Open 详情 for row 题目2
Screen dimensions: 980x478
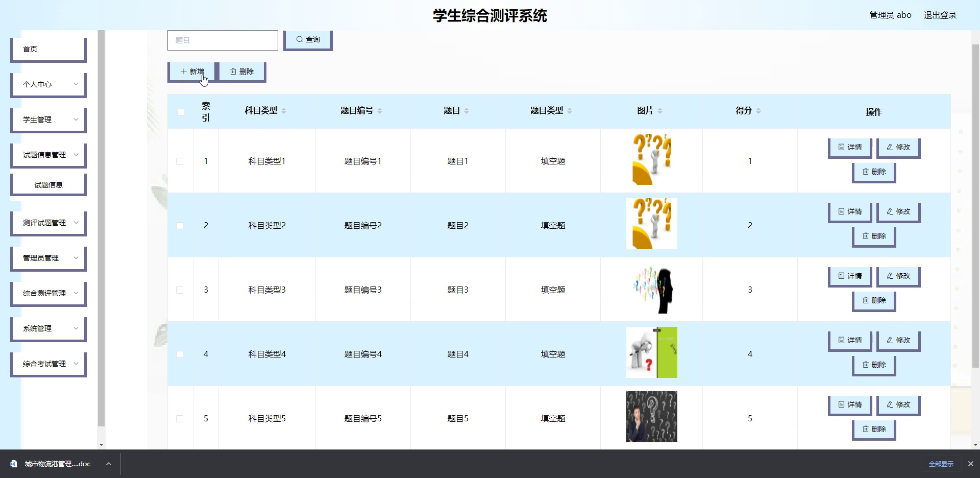point(849,211)
